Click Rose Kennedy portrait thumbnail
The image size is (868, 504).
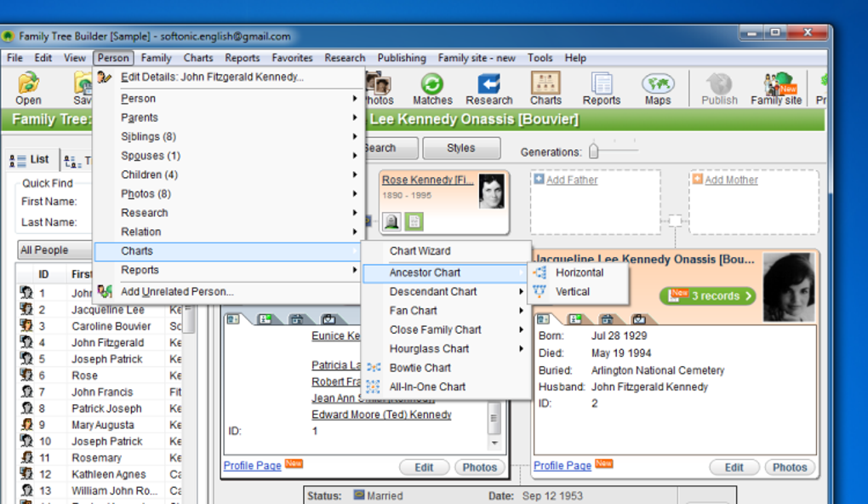492,191
